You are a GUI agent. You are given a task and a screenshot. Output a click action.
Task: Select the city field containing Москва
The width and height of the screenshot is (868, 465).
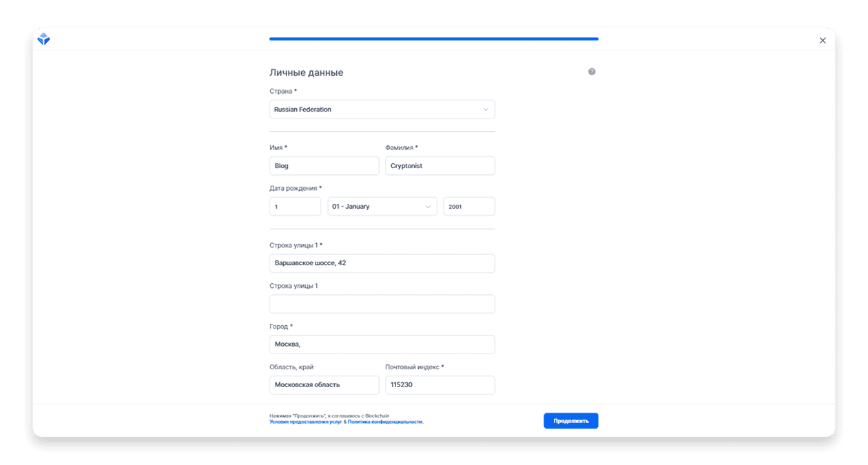382,344
